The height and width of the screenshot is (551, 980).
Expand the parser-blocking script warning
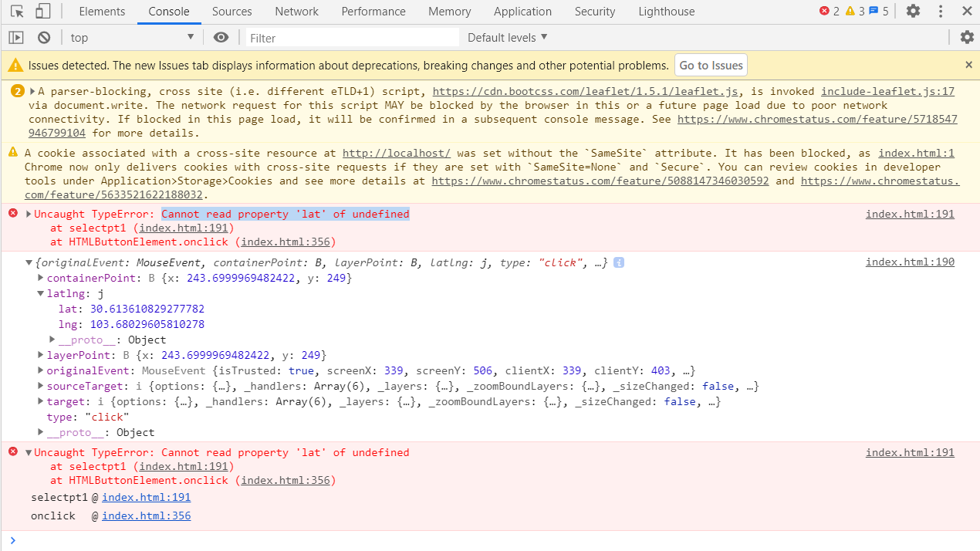pyautogui.click(x=32, y=91)
